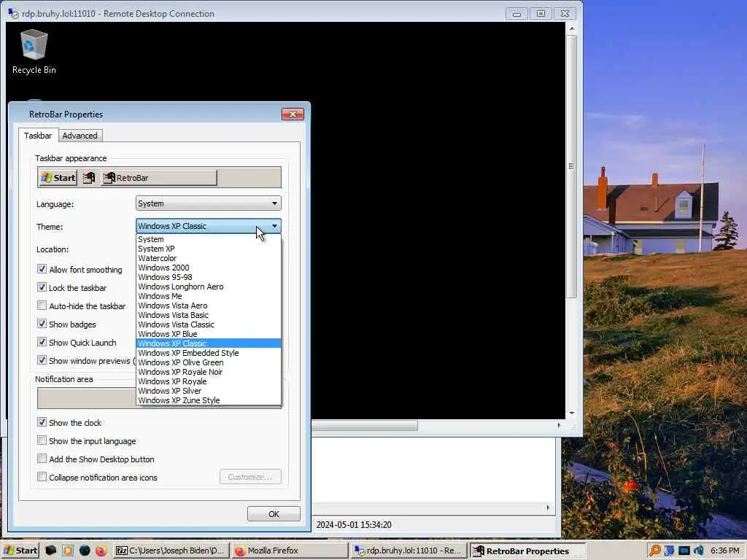The image size is (747, 560).
Task: Pick Windows XP Royale theme
Action: (x=208, y=381)
